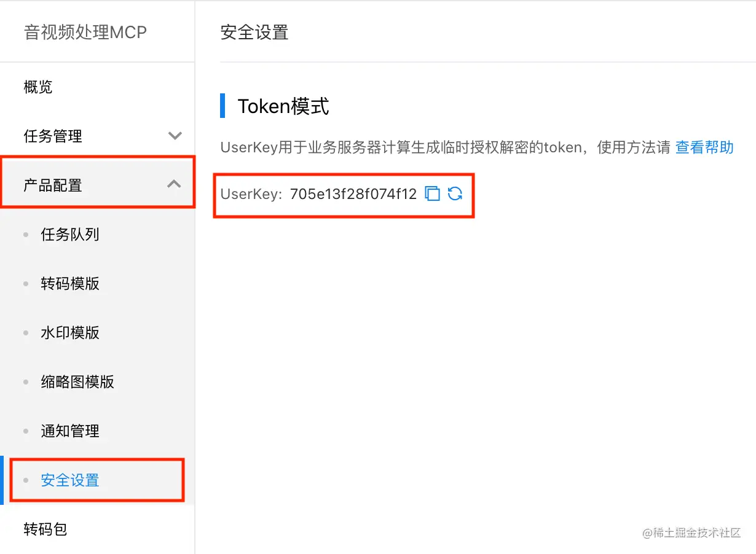Refresh the UserKey with the regenerate icon
This screenshot has height=554, width=756.
pyautogui.click(x=455, y=193)
